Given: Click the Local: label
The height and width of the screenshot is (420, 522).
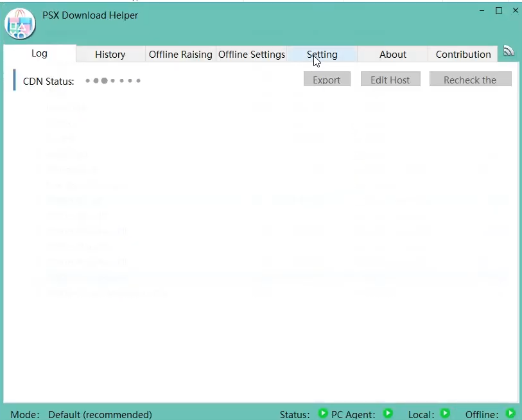Looking at the screenshot, I should (x=421, y=415).
